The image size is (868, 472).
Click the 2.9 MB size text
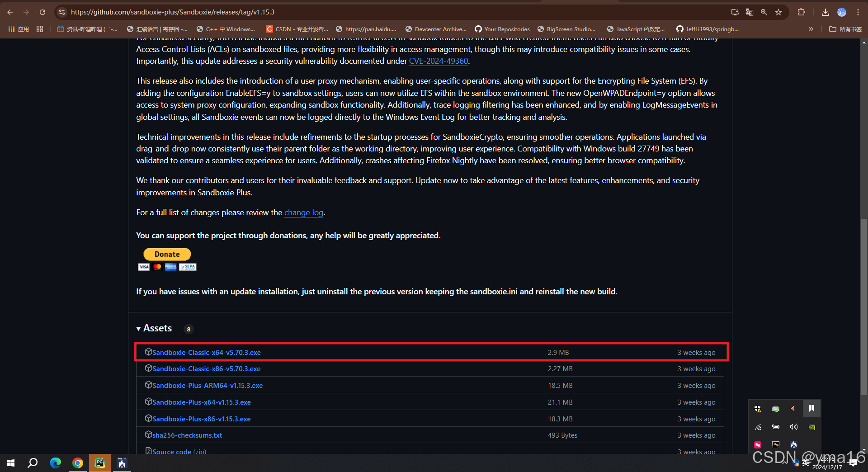click(x=558, y=353)
